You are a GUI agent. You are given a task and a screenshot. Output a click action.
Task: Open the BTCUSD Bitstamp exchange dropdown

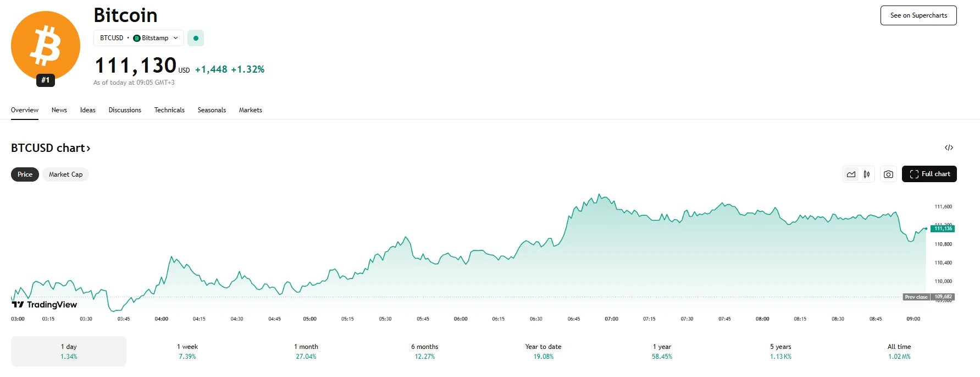pyautogui.click(x=139, y=38)
